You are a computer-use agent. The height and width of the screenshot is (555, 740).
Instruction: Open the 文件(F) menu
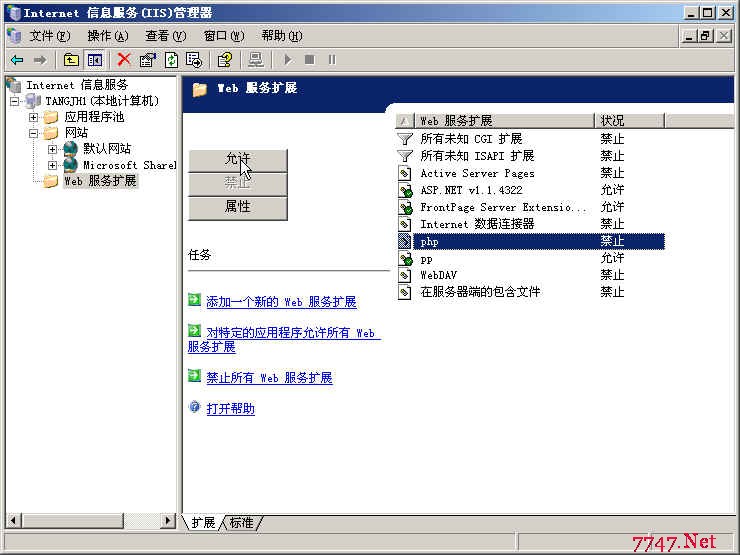50,36
